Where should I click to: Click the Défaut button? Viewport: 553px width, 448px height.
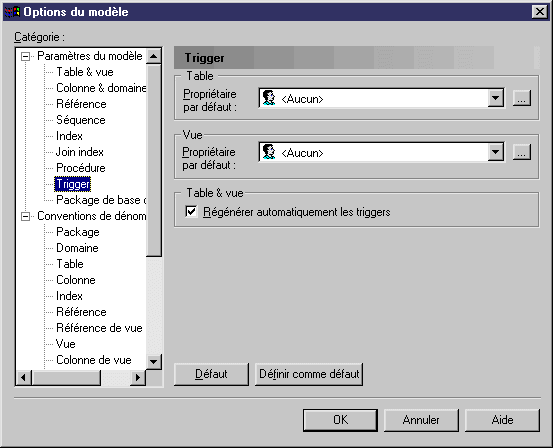[211, 374]
